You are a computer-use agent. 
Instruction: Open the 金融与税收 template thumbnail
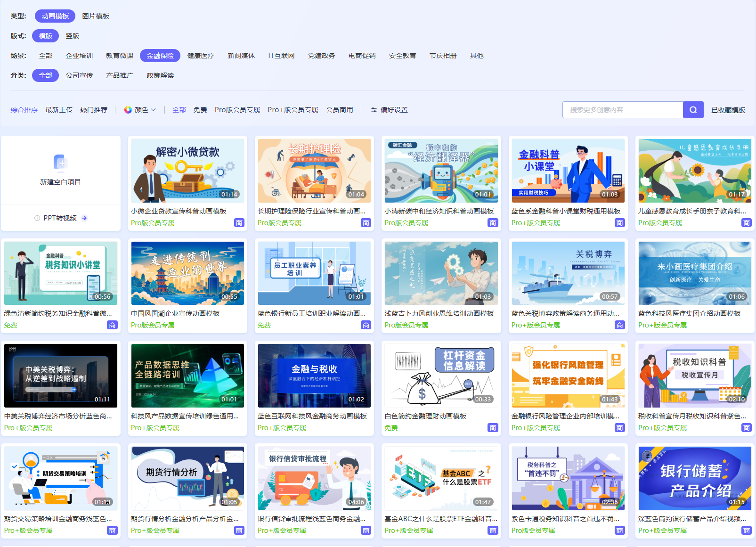pos(314,376)
